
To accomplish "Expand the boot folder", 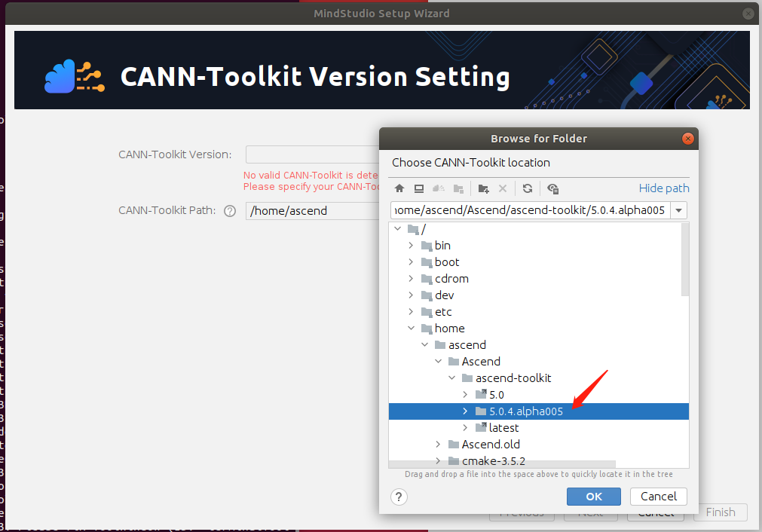I will point(411,262).
